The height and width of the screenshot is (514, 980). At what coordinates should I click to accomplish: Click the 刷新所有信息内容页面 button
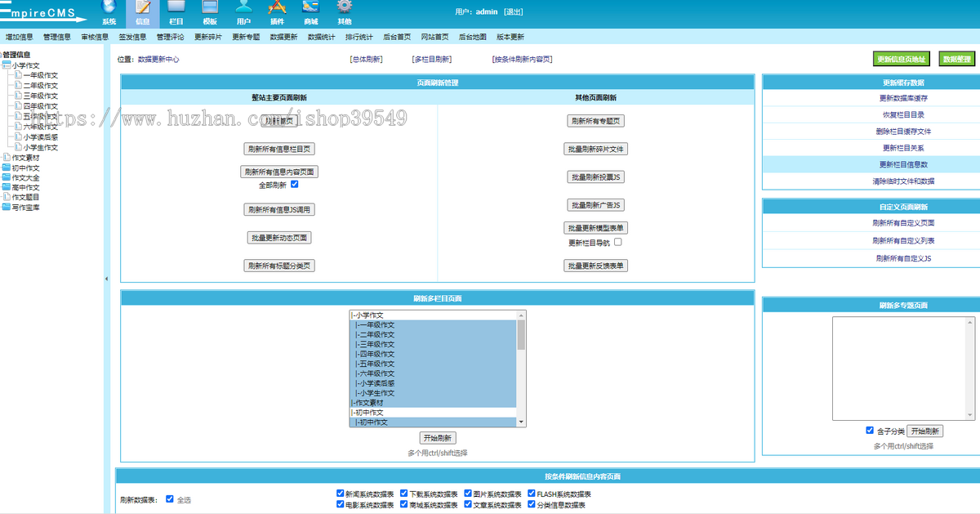coord(278,172)
